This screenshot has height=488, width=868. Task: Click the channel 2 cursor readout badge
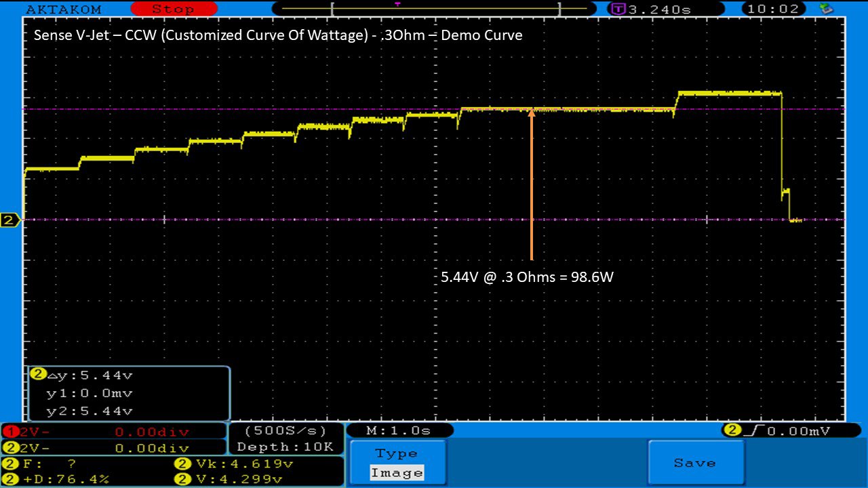(x=38, y=374)
